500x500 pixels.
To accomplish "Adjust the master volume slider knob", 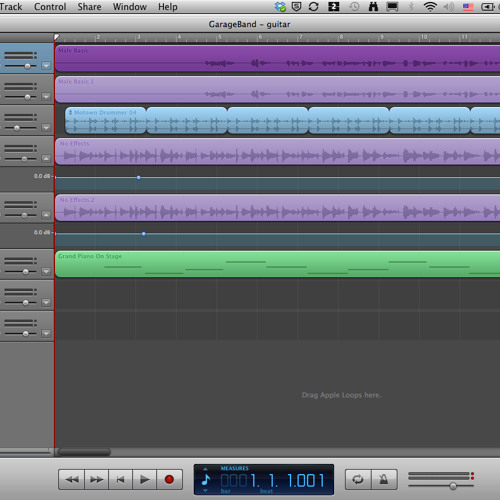I will point(453,486).
